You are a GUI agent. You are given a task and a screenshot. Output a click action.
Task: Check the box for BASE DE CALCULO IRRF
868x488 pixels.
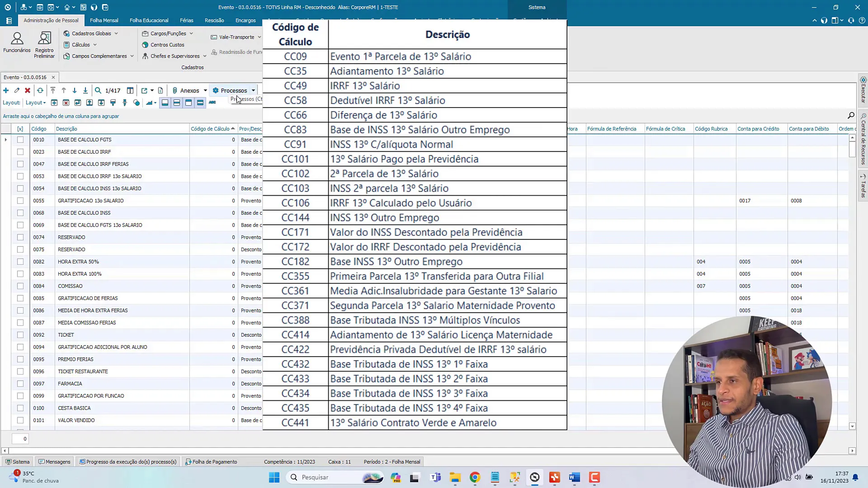click(20, 152)
